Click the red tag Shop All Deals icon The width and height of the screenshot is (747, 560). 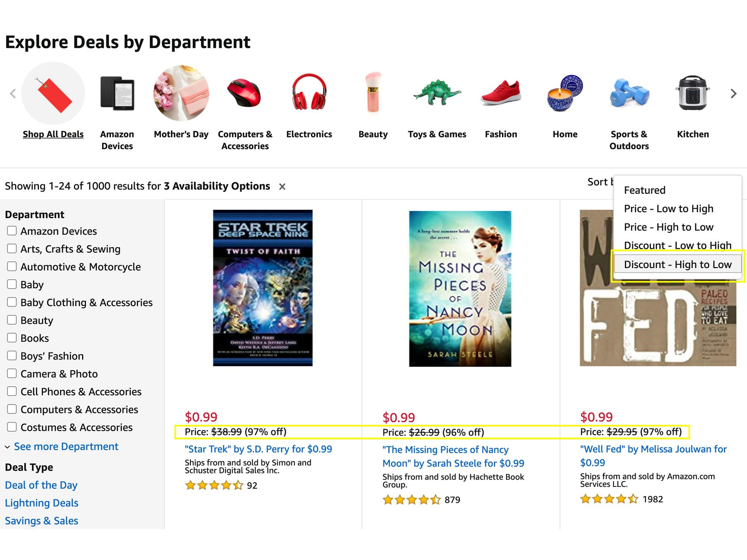tap(53, 93)
